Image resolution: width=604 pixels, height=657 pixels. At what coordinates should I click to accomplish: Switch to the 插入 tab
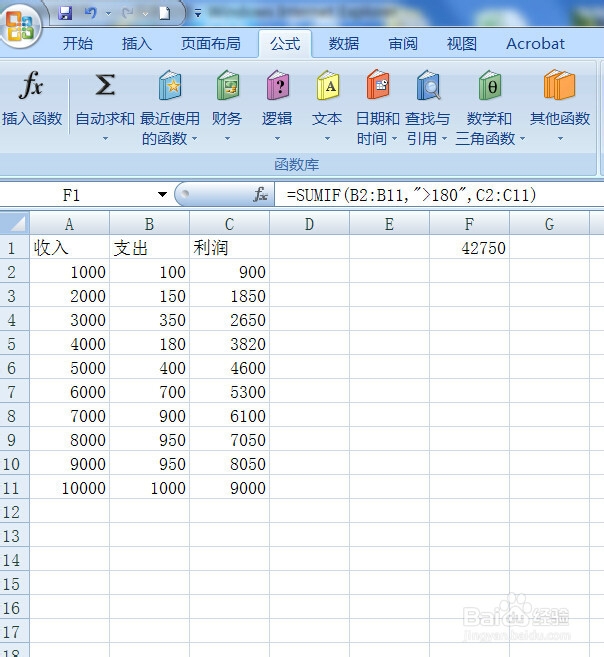(x=137, y=44)
